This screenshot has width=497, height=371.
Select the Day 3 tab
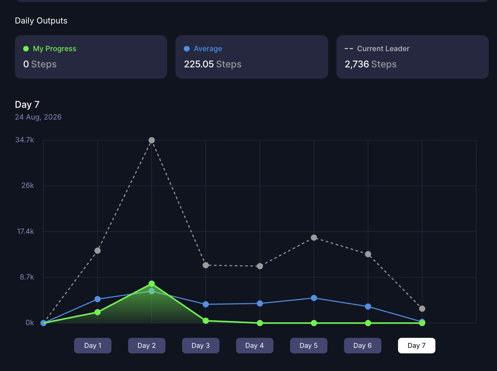pos(201,346)
